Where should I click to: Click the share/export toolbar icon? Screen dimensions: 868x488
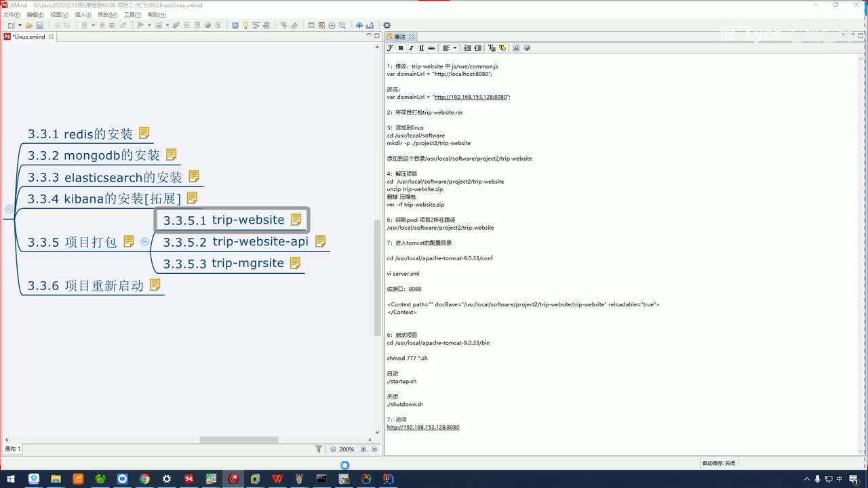tap(370, 26)
